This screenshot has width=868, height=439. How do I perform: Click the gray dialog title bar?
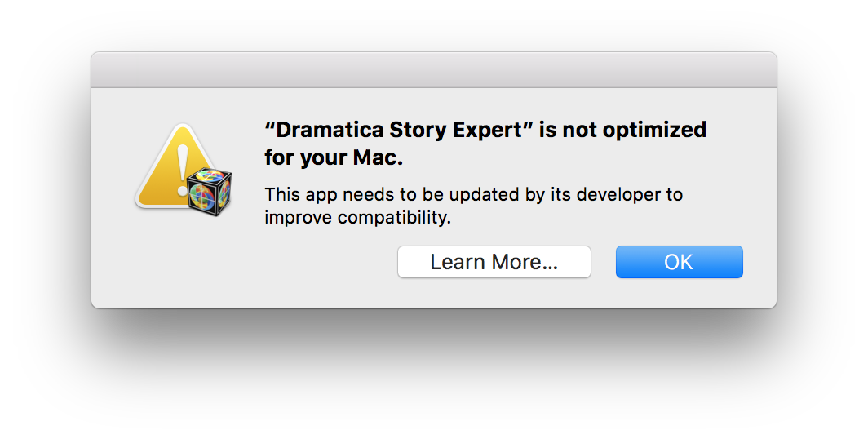coord(434,69)
